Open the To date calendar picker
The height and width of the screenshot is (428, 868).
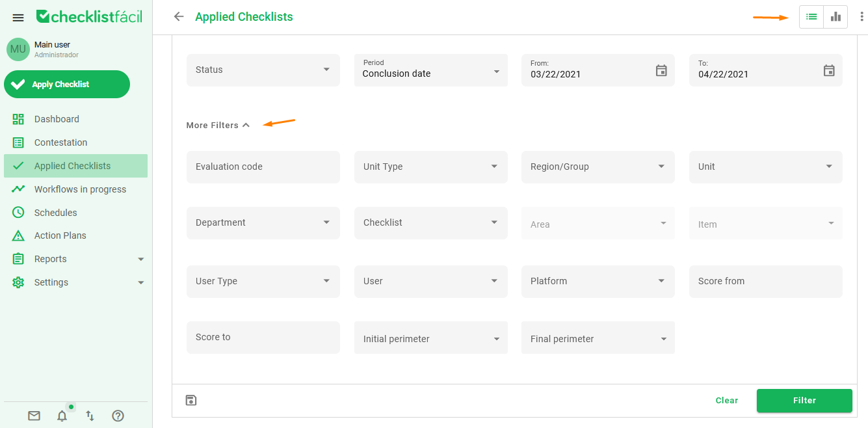[x=829, y=70]
